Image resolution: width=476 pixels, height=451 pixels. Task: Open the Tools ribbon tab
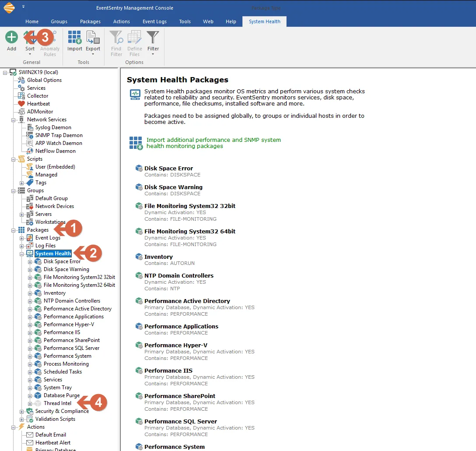(185, 21)
